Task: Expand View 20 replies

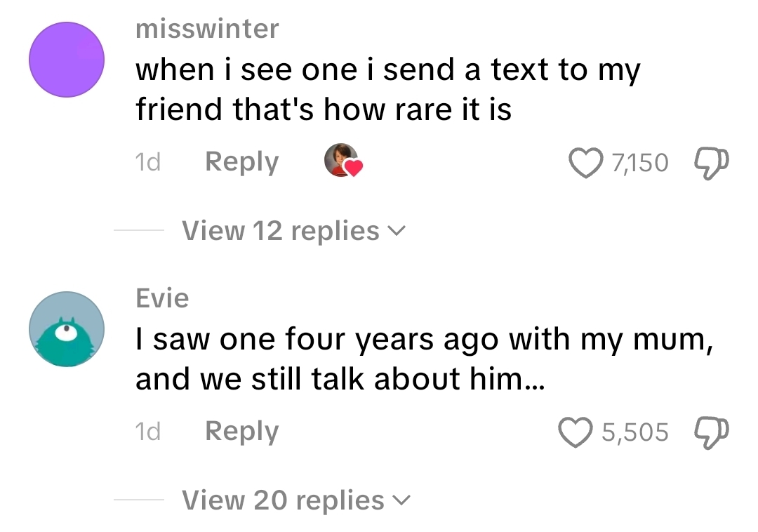Action: [x=284, y=500]
